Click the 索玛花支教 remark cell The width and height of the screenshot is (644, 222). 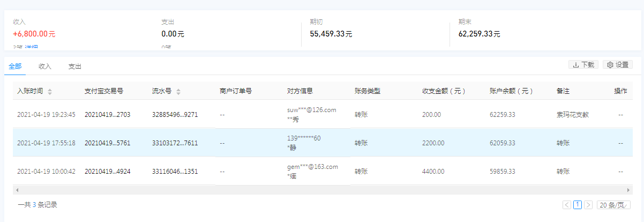(x=573, y=114)
